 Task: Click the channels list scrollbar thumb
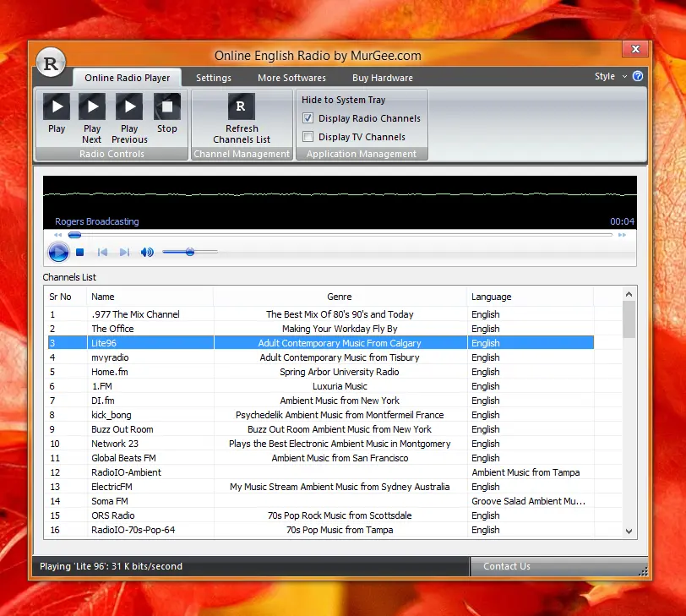629,319
